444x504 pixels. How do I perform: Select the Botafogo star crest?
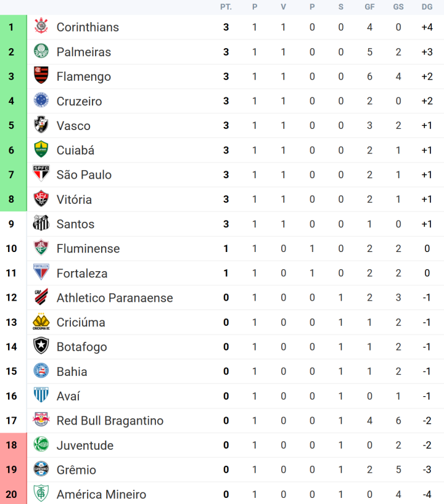[41, 347]
